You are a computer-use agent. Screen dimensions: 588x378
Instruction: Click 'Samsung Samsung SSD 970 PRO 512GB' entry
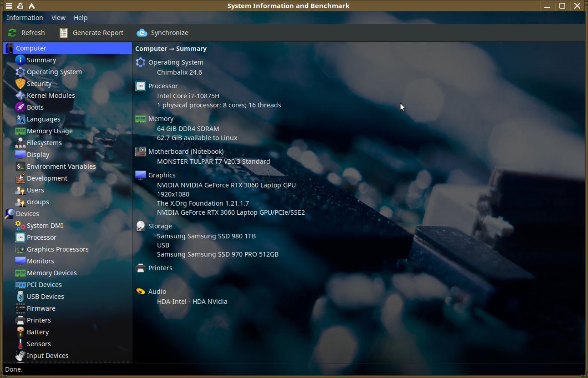pos(218,254)
